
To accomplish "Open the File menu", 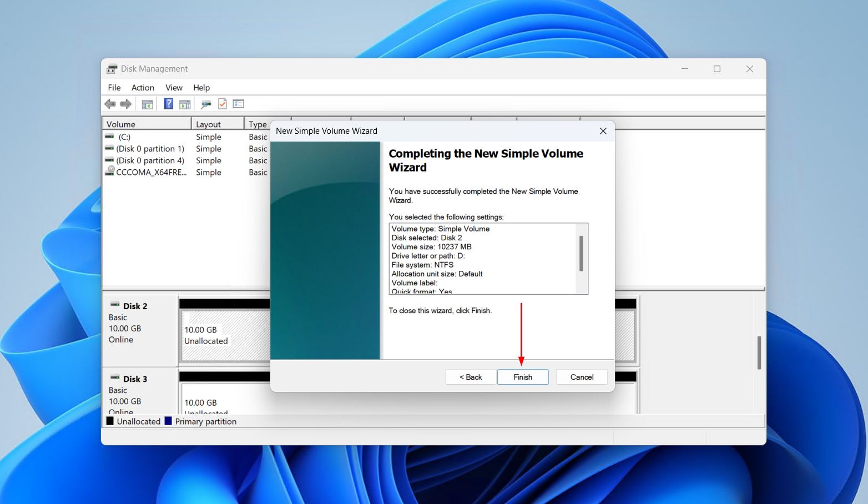I will point(114,88).
